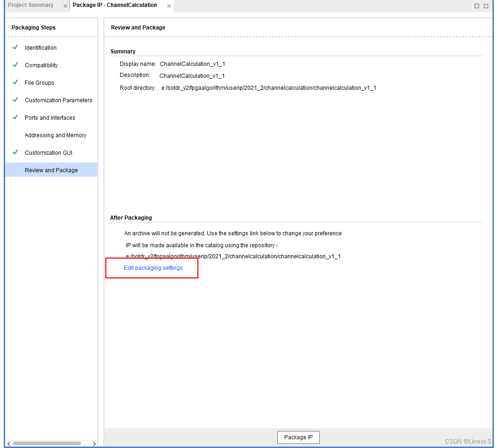This screenshot has width=498, height=448.
Task: Select the Ports and Interfaces step
Action: (50, 117)
